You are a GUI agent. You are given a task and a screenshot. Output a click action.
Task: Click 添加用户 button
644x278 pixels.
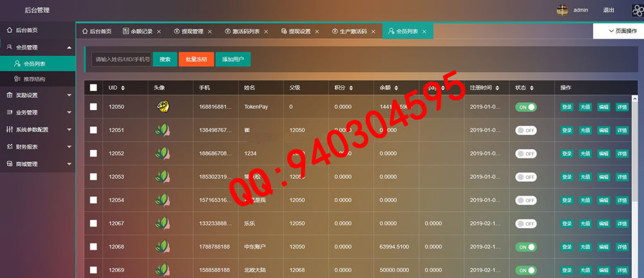click(232, 59)
